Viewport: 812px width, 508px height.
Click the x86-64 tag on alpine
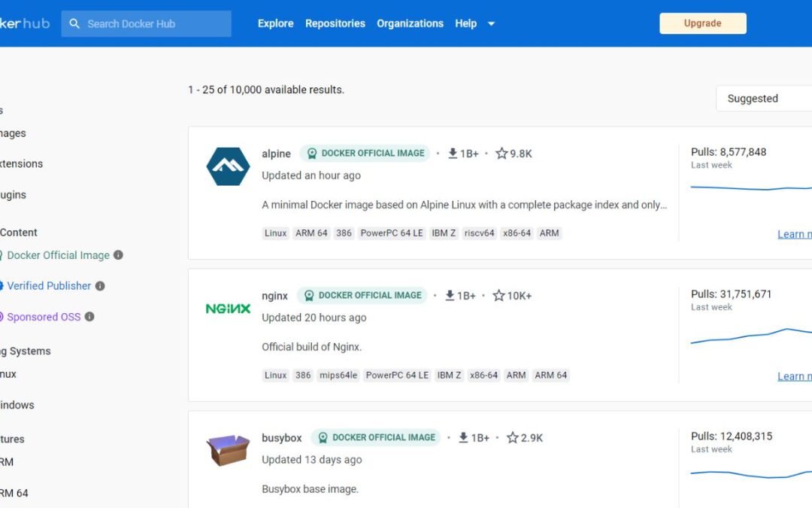(x=517, y=233)
